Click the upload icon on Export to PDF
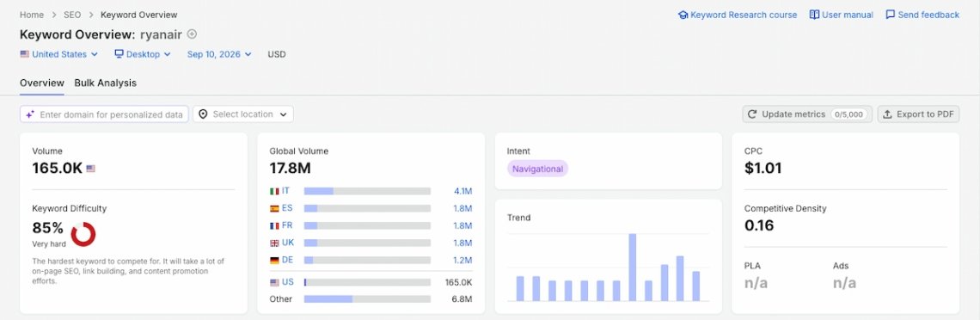 (887, 114)
